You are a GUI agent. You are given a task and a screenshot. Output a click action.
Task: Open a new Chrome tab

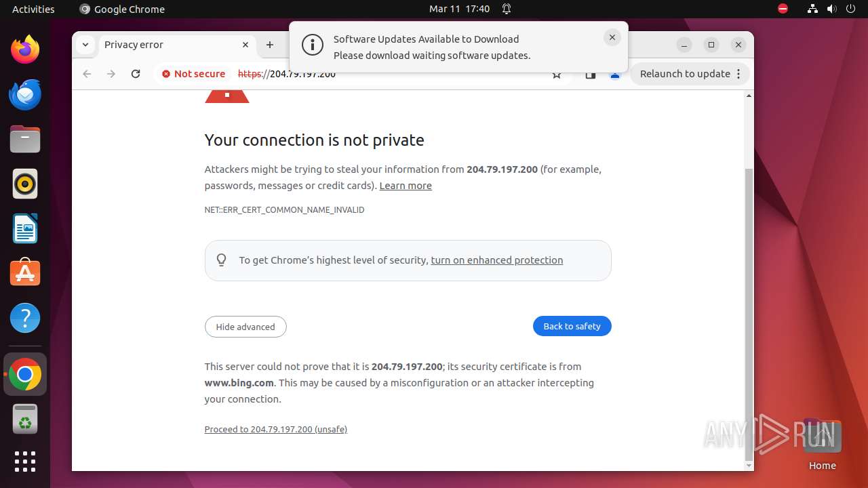[270, 45]
